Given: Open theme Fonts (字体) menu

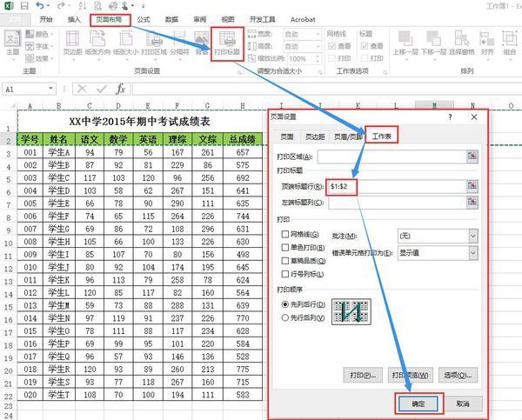Looking at the screenshot, I should (x=39, y=46).
